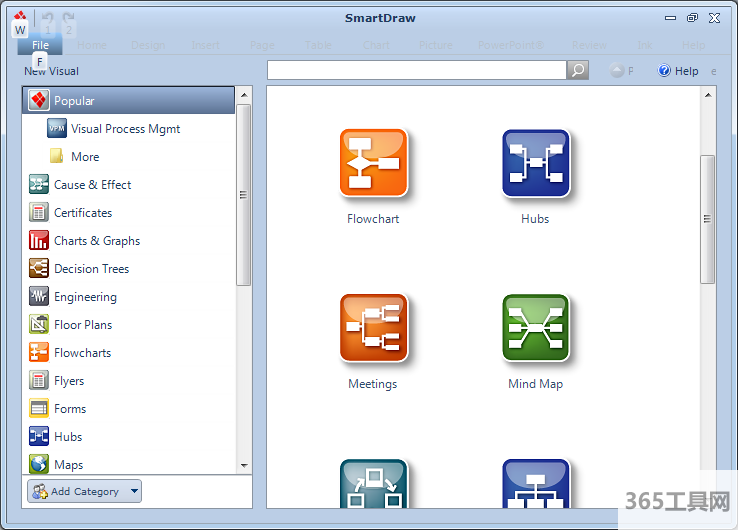Open the Hubs template icon
The image size is (738, 530).
tap(535, 162)
